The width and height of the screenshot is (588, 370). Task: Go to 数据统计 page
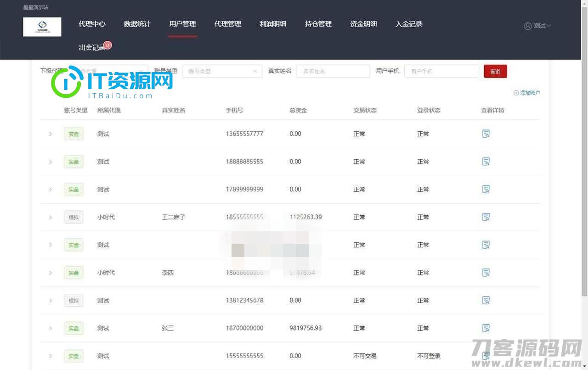pyautogui.click(x=137, y=24)
